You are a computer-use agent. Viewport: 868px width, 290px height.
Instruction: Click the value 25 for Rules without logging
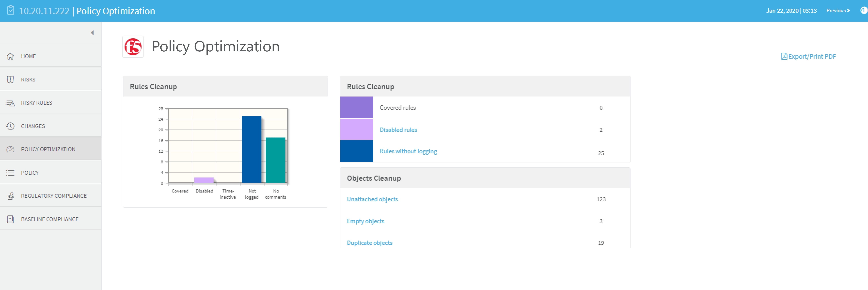click(x=601, y=153)
